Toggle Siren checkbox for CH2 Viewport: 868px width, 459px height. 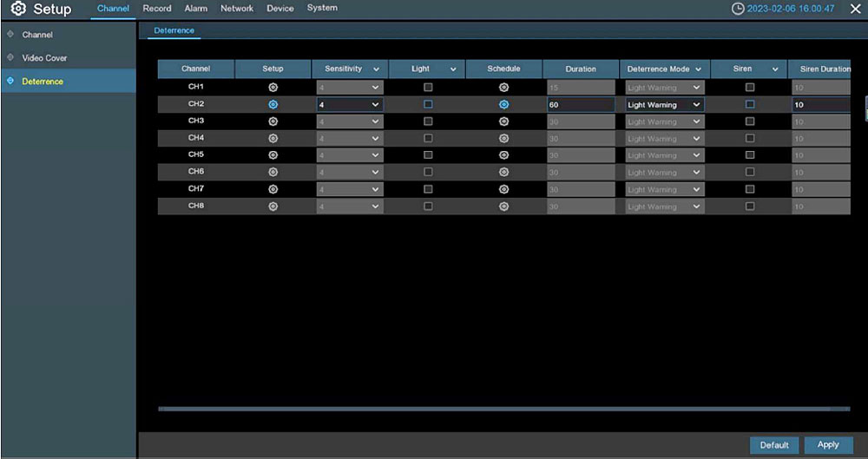click(x=750, y=105)
